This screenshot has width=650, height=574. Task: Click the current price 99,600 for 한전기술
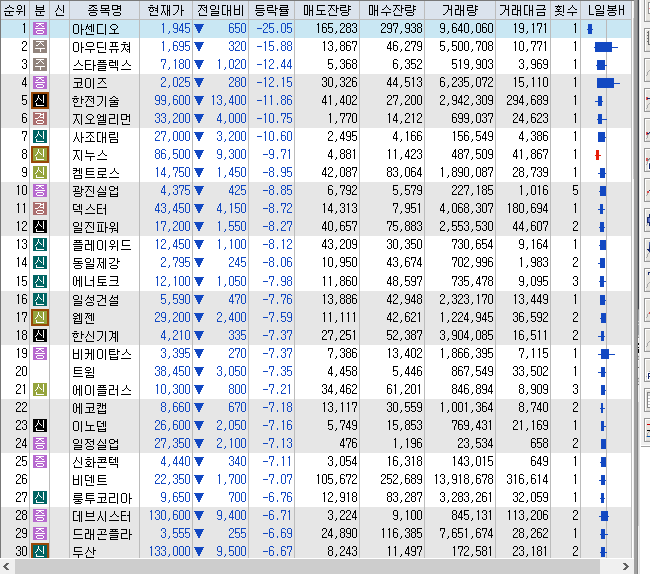172,100
